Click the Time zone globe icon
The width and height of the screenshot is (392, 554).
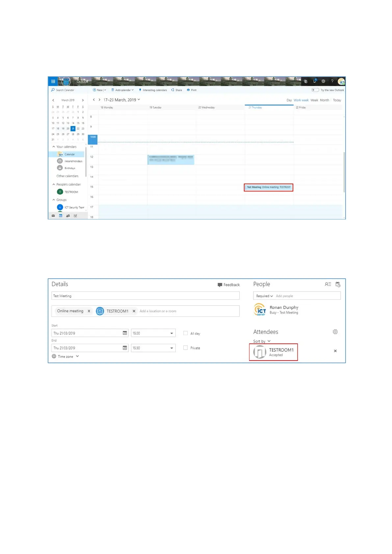coord(54,356)
